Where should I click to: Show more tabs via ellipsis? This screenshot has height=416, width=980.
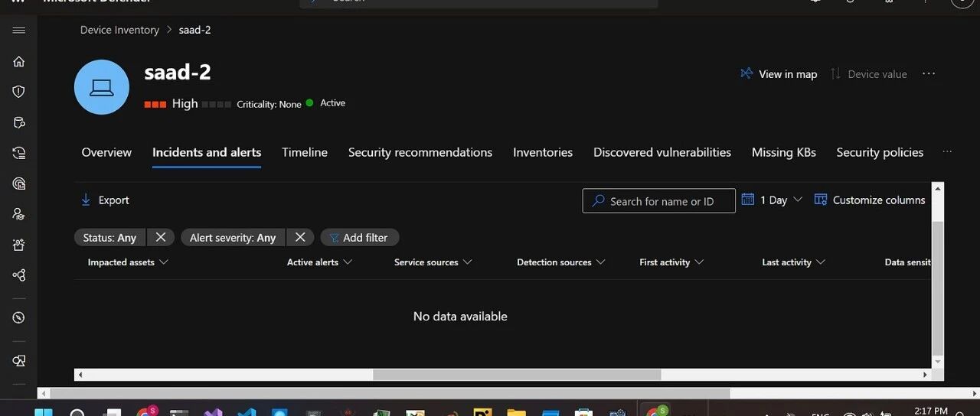point(947,151)
